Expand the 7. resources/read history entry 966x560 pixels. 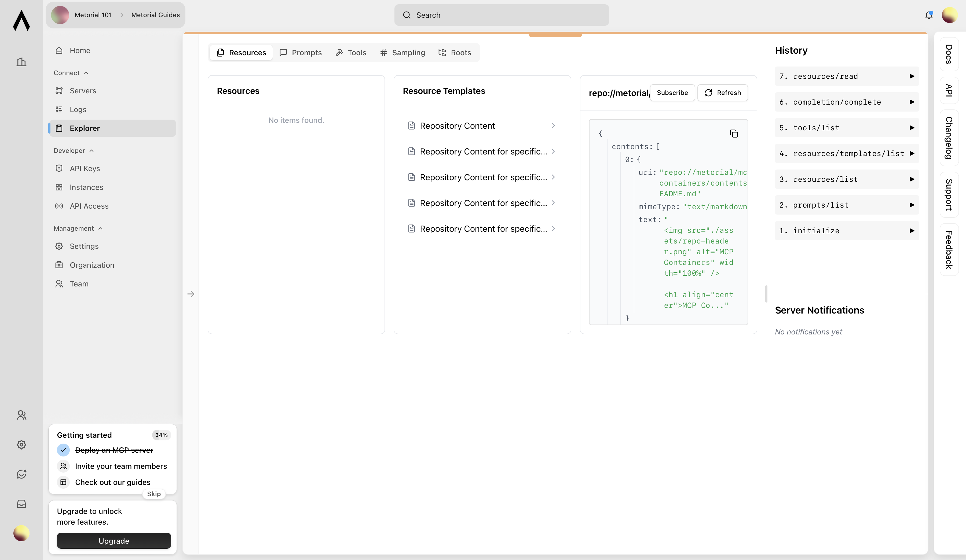pyautogui.click(x=912, y=76)
